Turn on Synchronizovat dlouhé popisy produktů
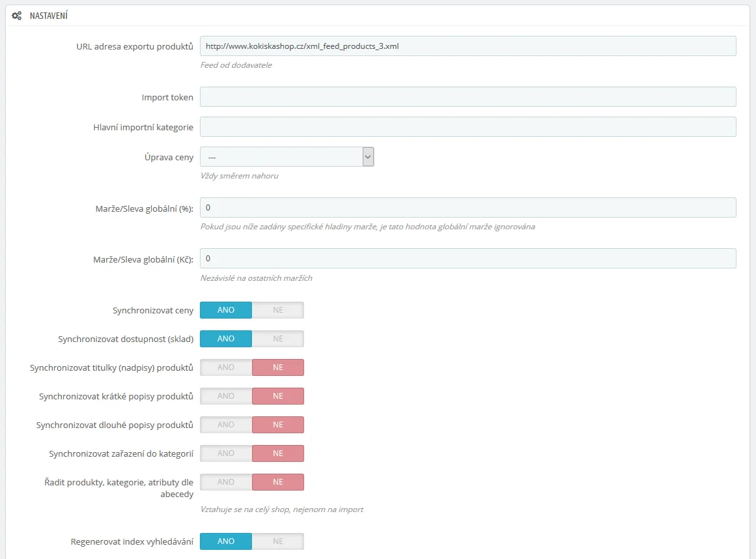Viewport: 756px width, 559px height. (x=226, y=425)
